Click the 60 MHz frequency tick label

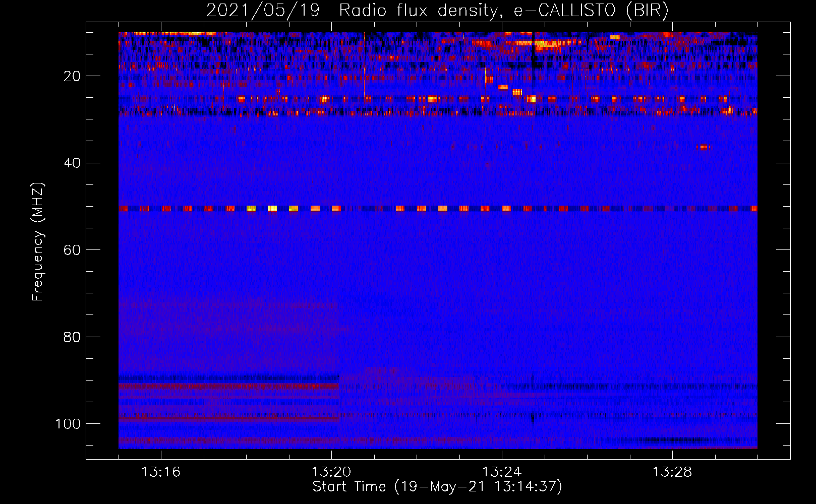click(x=72, y=250)
